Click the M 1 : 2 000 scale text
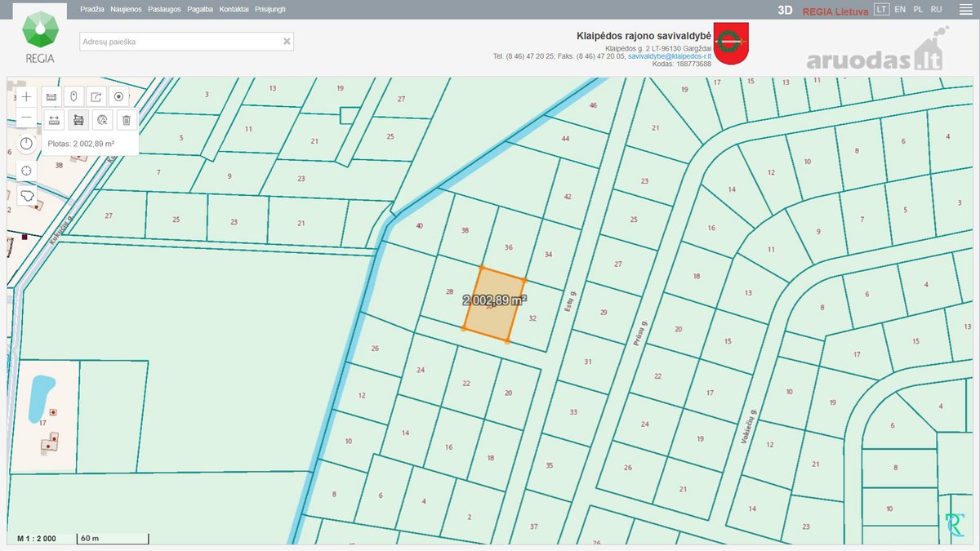This screenshot has width=980, height=551. coord(37,539)
